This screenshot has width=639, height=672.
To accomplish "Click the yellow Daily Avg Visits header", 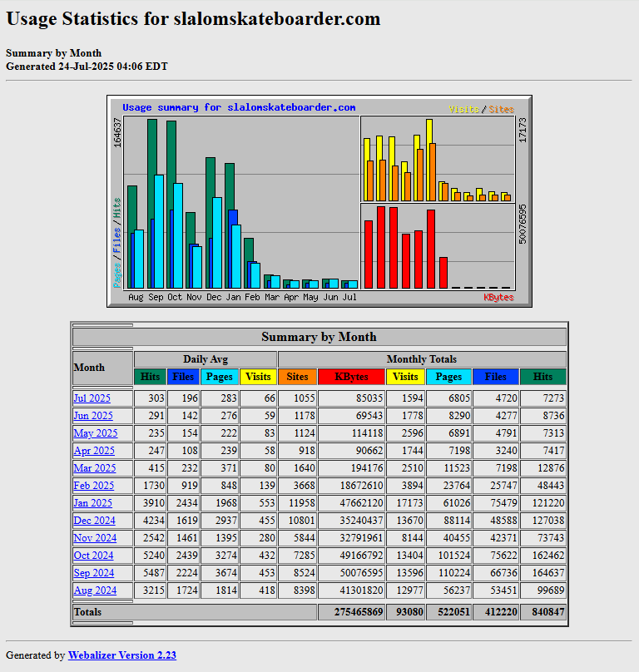I will pos(258,377).
